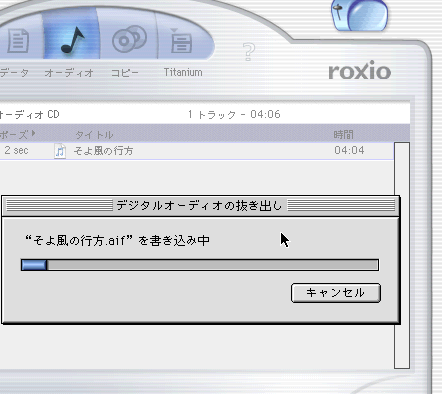442x394 pixels.
Task: Click the デジタルオーディオの抜き出し dialog title bar
Action: (200, 205)
